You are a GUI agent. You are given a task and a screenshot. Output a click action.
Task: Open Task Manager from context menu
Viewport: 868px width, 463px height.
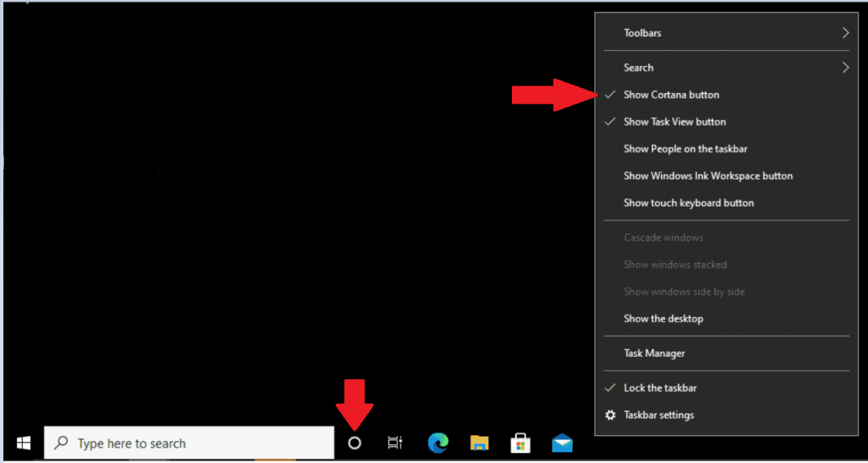(x=654, y=354)
